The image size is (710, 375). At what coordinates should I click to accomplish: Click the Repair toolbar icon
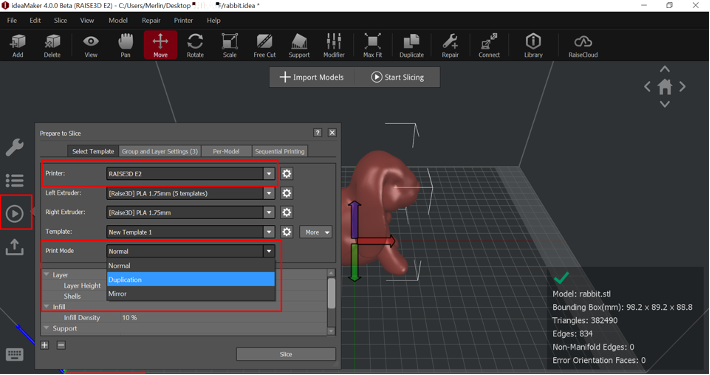click(450, 45)
